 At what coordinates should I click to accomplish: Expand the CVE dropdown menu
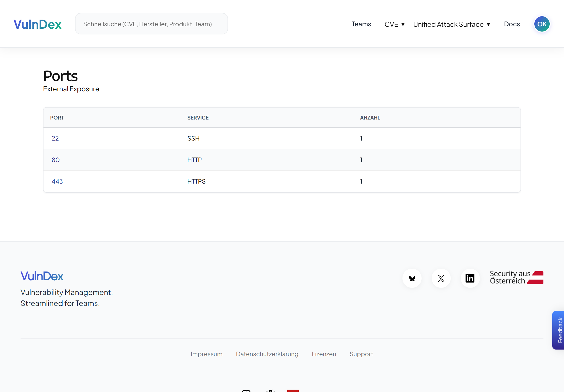[x=391, y=24]
